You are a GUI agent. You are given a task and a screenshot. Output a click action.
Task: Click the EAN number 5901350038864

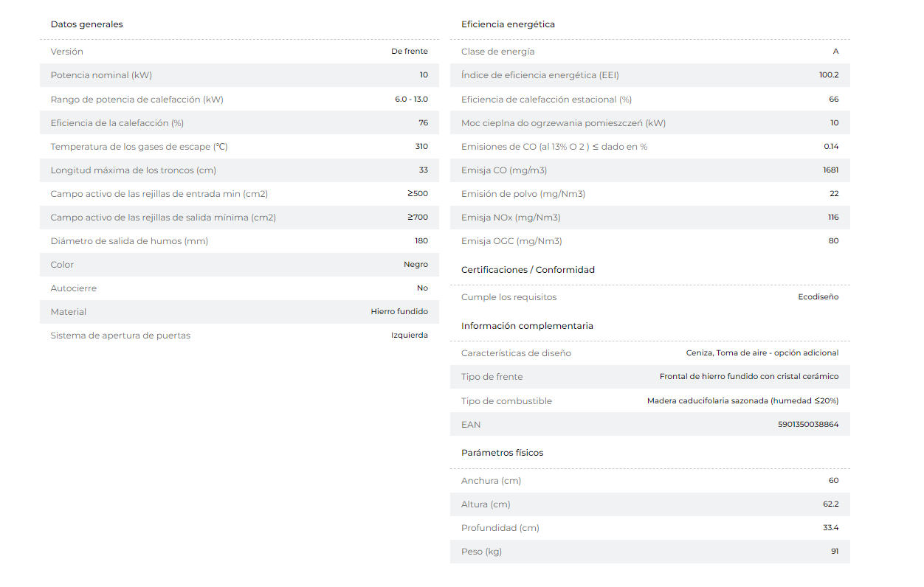coord(808,425)
